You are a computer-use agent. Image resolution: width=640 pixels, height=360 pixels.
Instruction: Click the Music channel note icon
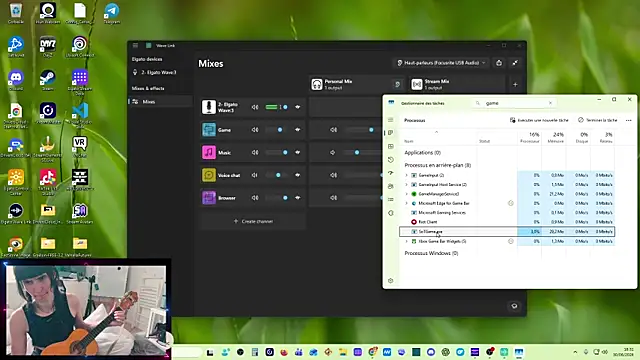coord(209,152)
